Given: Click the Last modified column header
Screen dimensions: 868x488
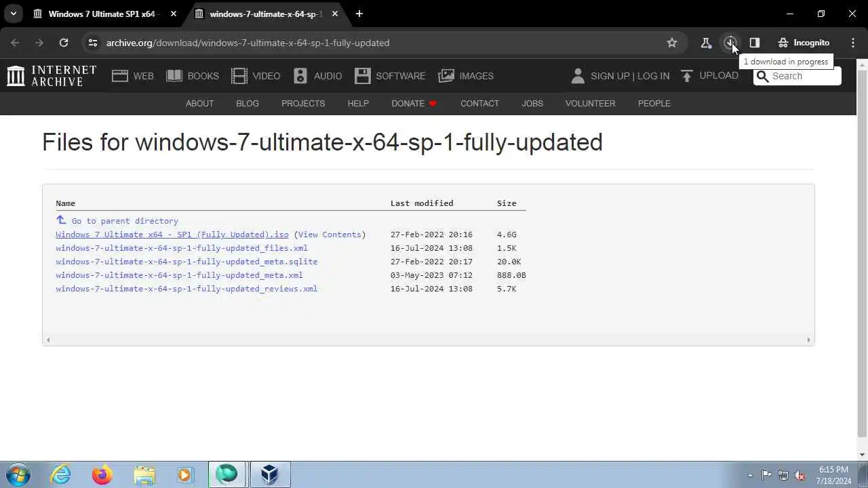Looking at the screenshot, I should coord(422,203).
